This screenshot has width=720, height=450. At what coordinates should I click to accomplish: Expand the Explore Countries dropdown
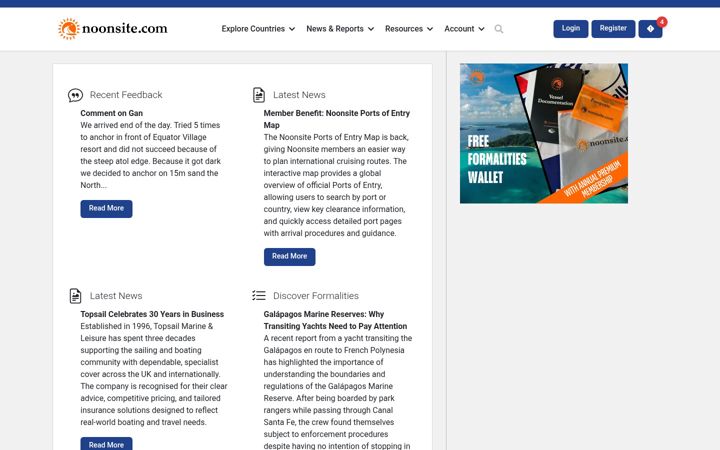(258, 28)
